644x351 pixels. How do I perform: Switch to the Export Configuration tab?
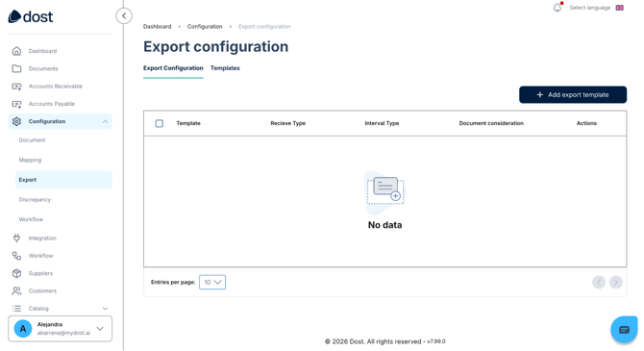click(173, 68)
